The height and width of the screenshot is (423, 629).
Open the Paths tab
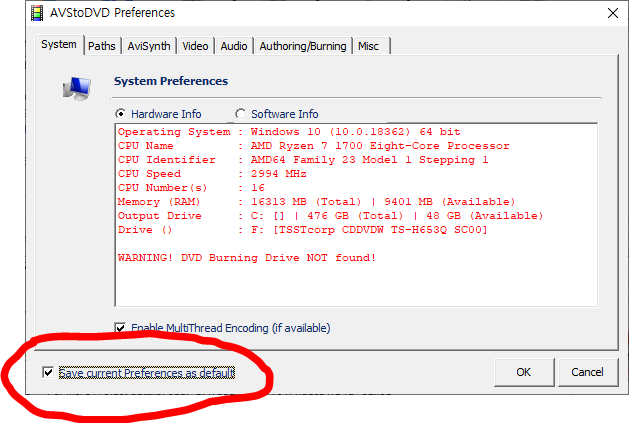tap(102, 46)
